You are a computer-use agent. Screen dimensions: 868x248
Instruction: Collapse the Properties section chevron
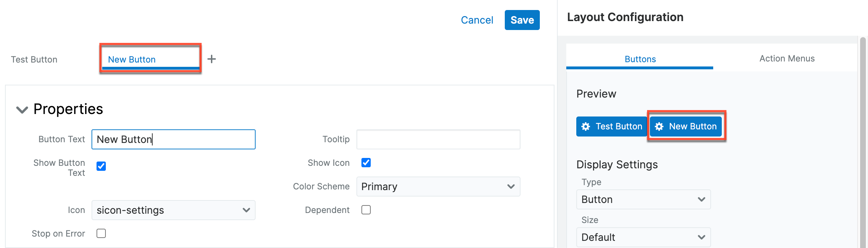tap(22, 110)
